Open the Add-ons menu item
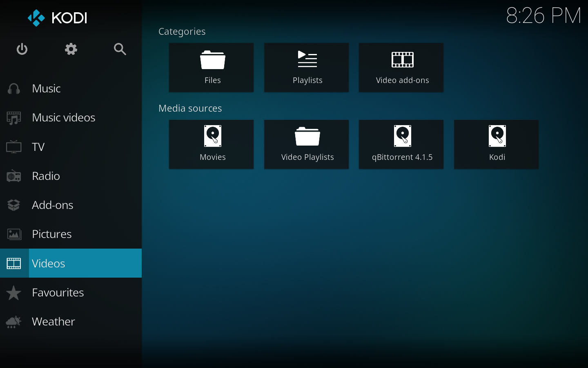This screenshot has width=588, height=368. 53,205
